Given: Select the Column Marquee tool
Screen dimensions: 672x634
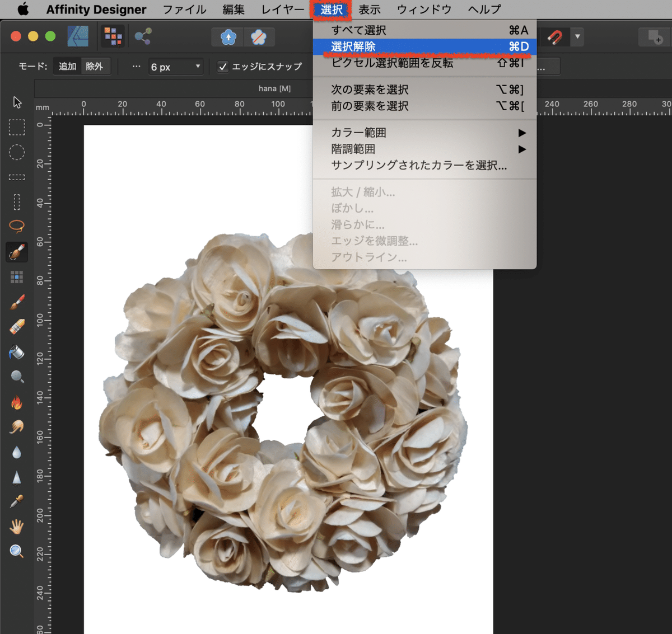Looking at the screenshot, I should 17,201.
